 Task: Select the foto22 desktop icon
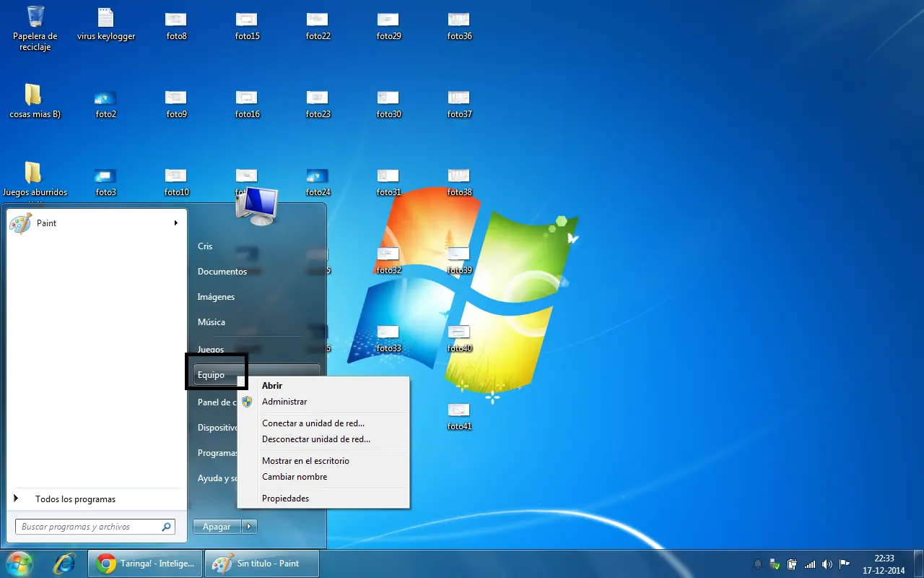[318, 25]
